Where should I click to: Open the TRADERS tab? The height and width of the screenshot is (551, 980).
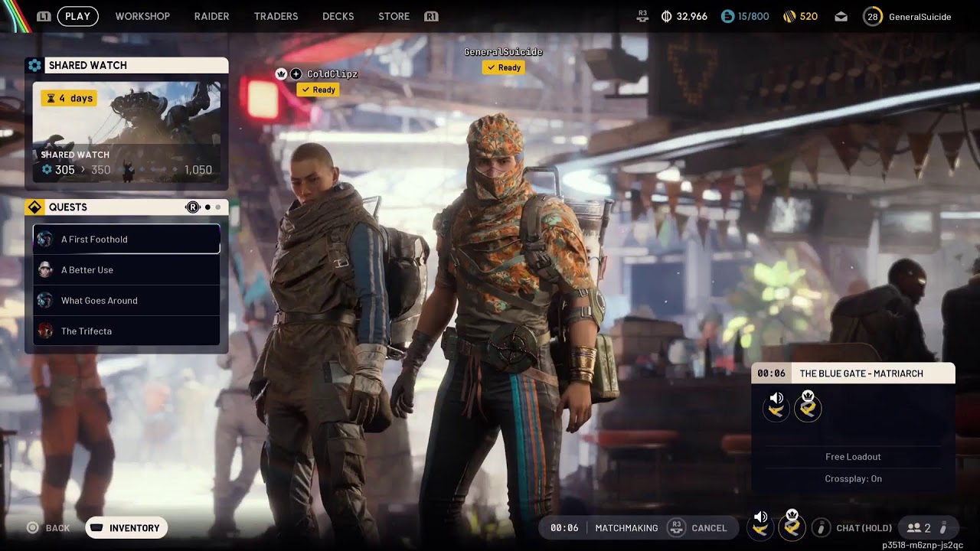click(276, 16)
